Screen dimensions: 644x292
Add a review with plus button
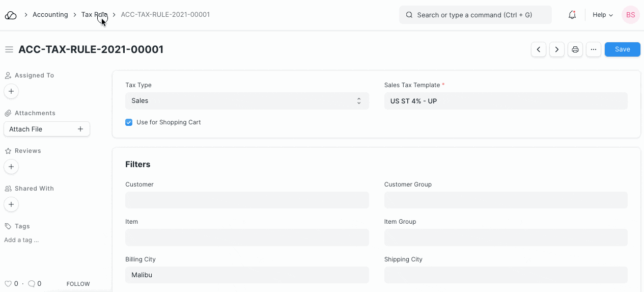(11, 167)
